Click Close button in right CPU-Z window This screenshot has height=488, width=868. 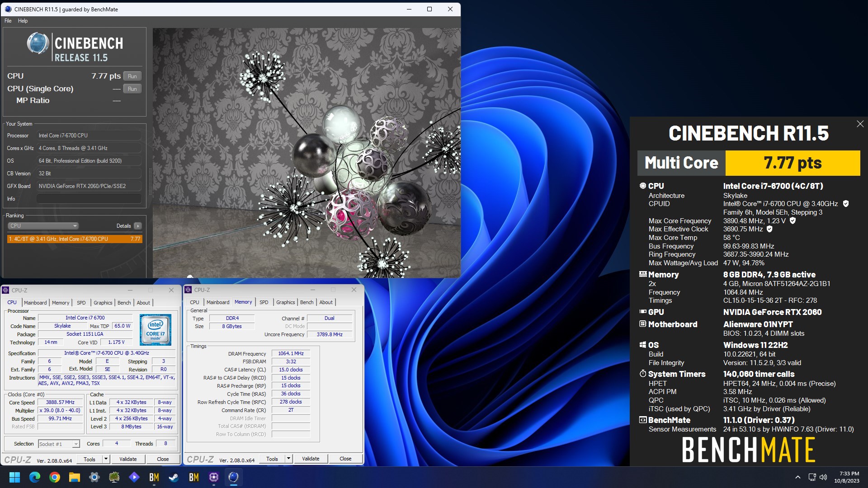coord(345,459)
